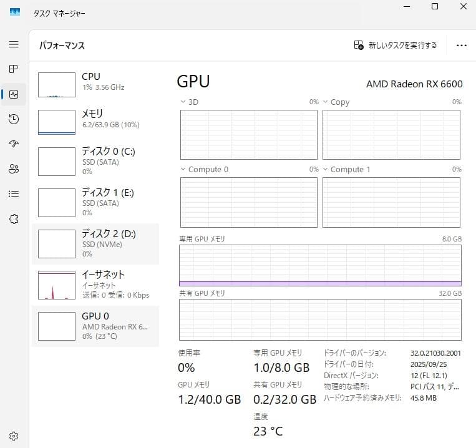Click the 1.2/40.0 GB GPU memory value
Image resolution: width=476 pixels, height=448 pixels.
[x=209, y=399]
